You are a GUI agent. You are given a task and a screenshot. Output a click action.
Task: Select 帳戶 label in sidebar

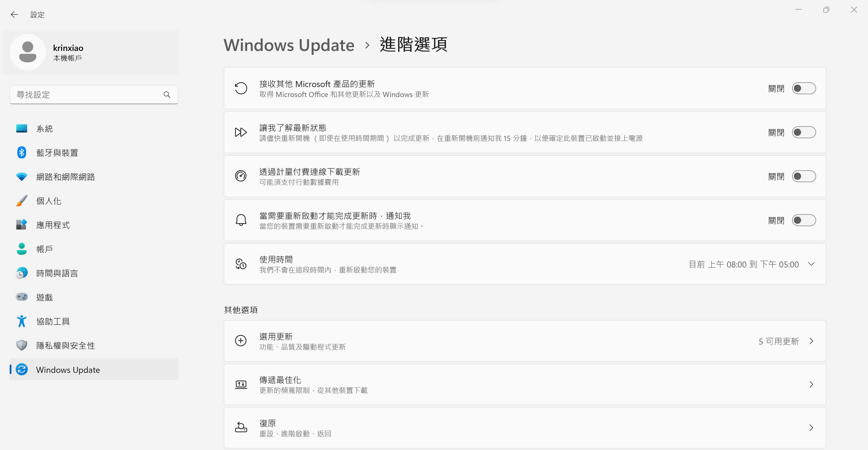coord(45,249)
